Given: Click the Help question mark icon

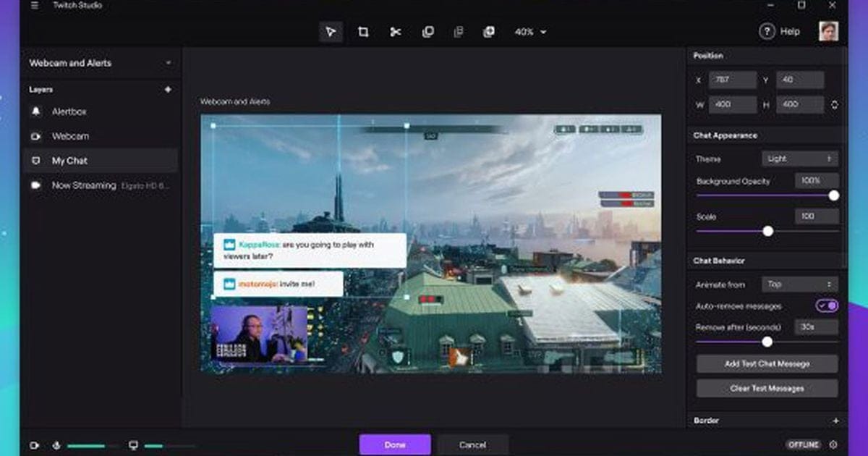Looking at the screenshot, I should coord(767,31).
